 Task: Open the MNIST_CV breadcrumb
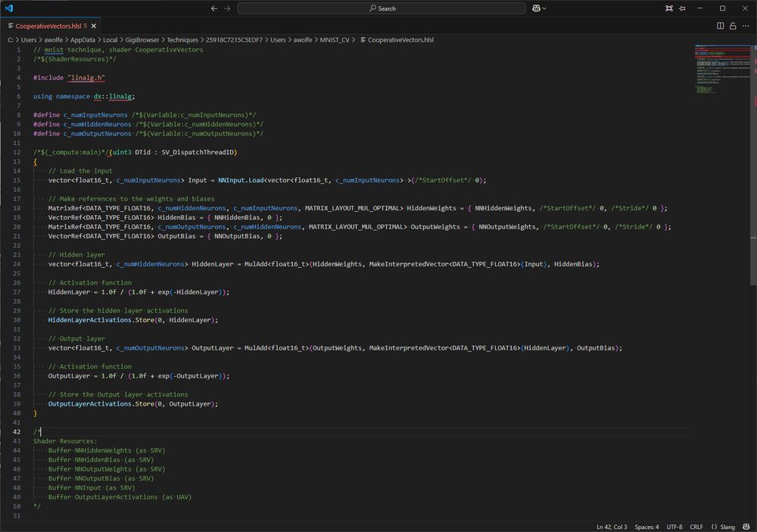click(x=335, y=39)
